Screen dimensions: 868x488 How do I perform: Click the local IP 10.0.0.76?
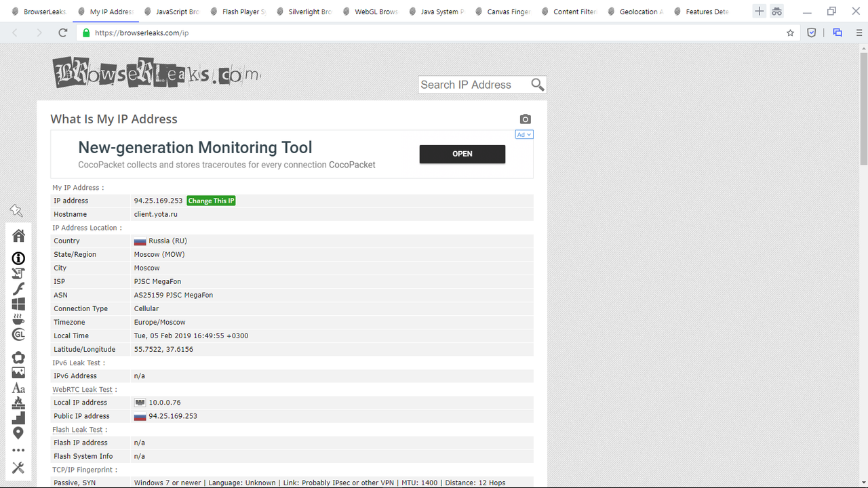coord(165,403)
